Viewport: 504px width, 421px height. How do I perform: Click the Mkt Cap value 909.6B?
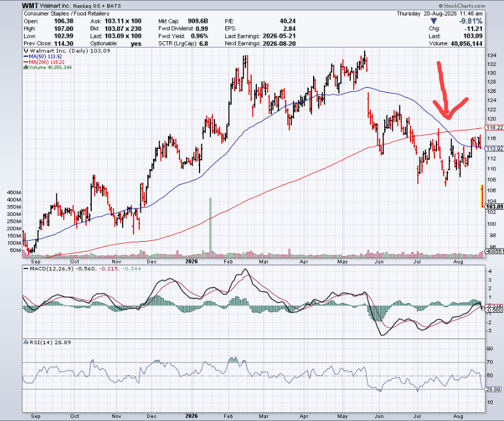(x=198, y=21)
